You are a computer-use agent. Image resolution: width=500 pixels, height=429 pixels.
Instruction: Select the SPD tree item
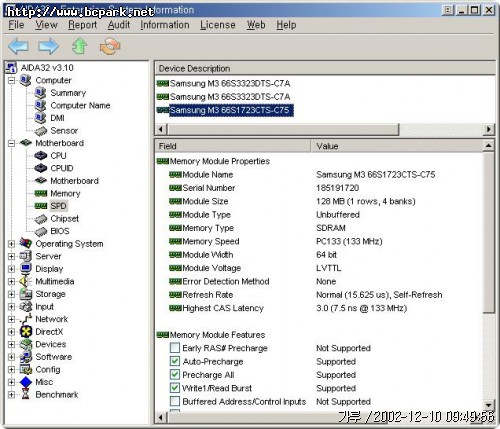pyautogui.click(x=59, y=206)
